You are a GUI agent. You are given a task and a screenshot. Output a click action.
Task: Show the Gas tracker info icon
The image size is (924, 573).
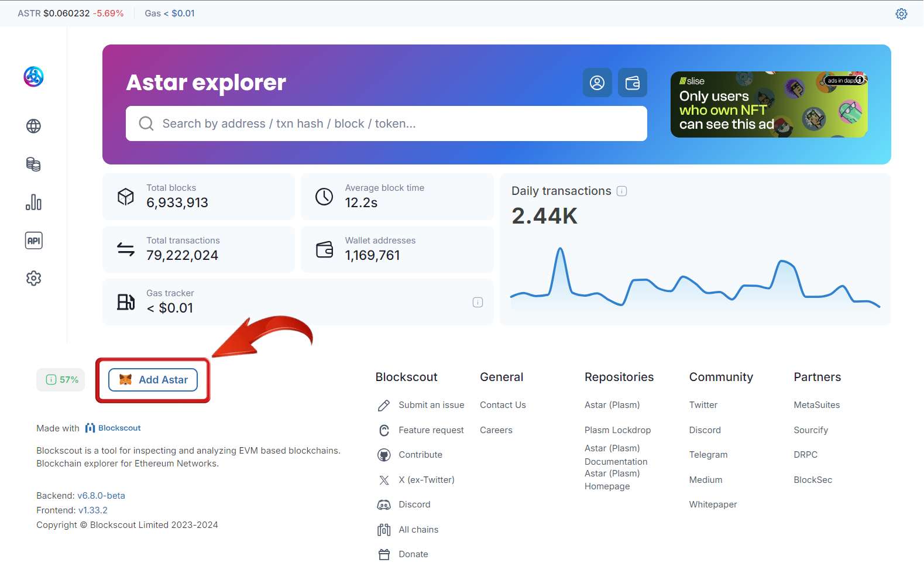pos(478,302)
